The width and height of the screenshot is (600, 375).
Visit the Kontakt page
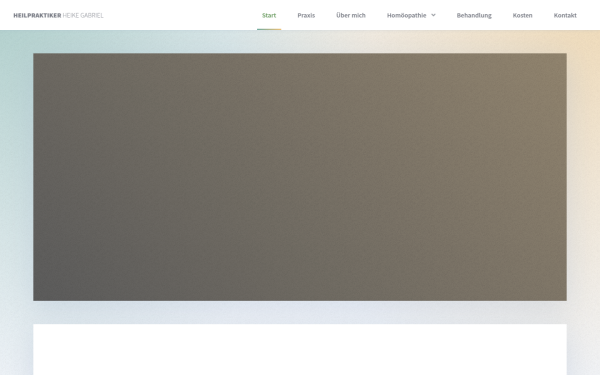(565, 15)
